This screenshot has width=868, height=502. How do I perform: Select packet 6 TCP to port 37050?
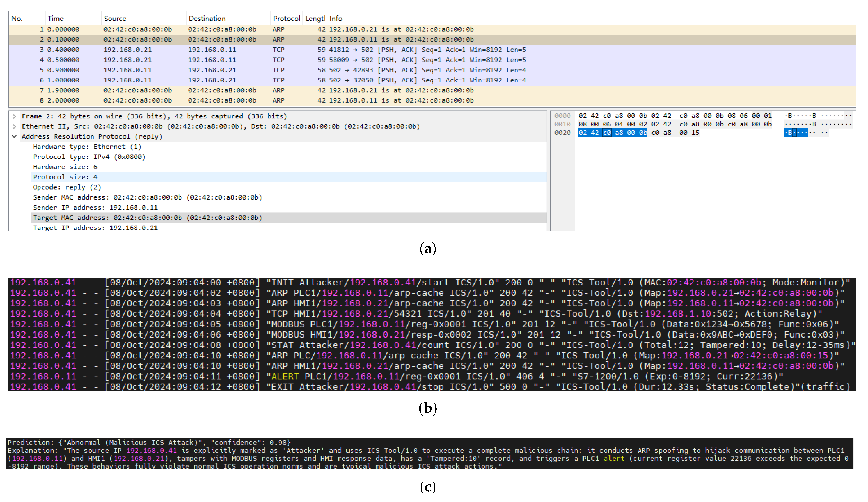pyautogui.click(x=241, y=80)
